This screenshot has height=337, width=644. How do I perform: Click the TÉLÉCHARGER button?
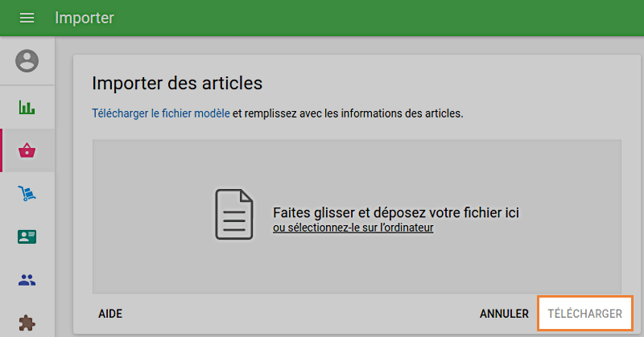coord(585,314)
